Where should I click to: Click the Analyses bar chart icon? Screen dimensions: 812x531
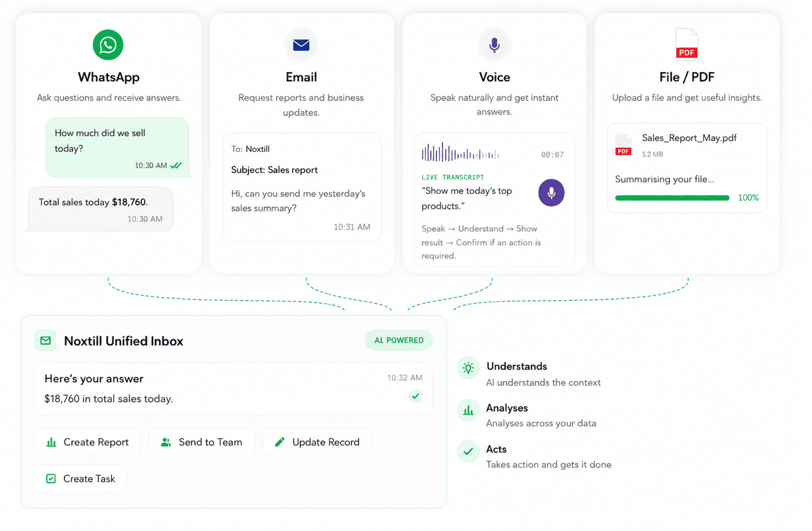click(468, 410)
